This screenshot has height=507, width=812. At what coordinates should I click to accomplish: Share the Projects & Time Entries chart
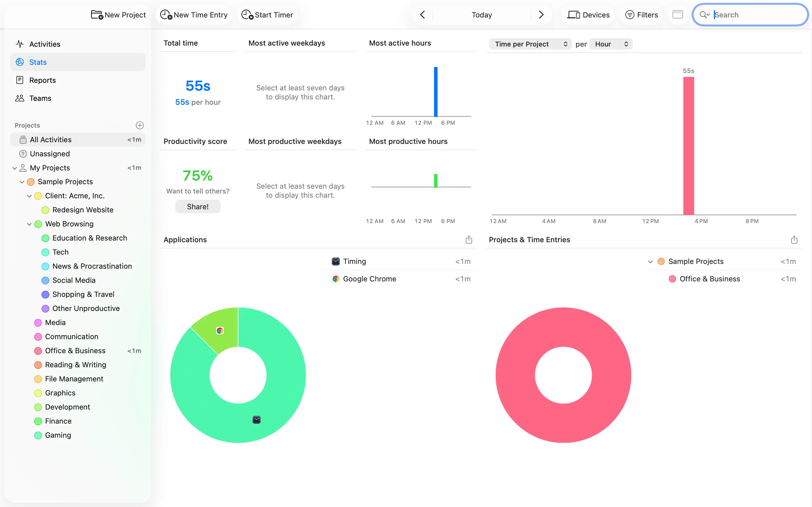[x=794, y=240]
